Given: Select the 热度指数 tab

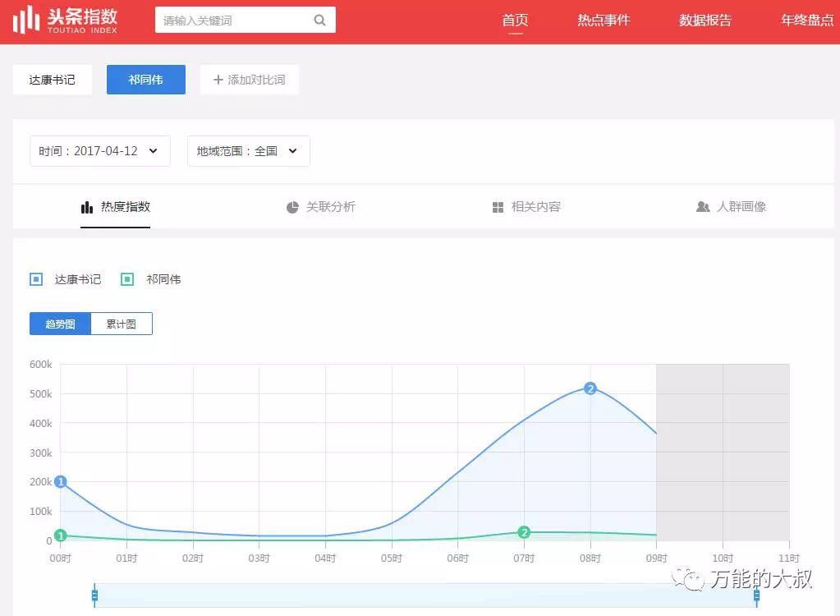Looking at the screenshot, I should (x=115, y=207).
